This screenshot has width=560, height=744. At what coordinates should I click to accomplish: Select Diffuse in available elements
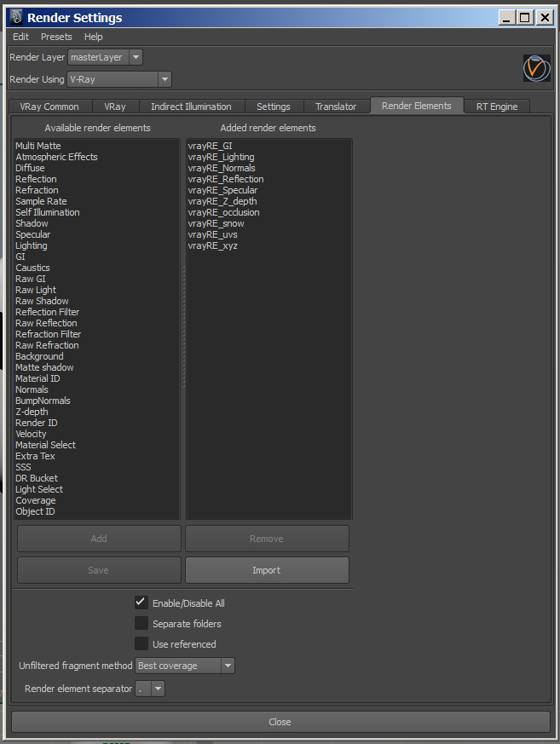pos(30,168)
